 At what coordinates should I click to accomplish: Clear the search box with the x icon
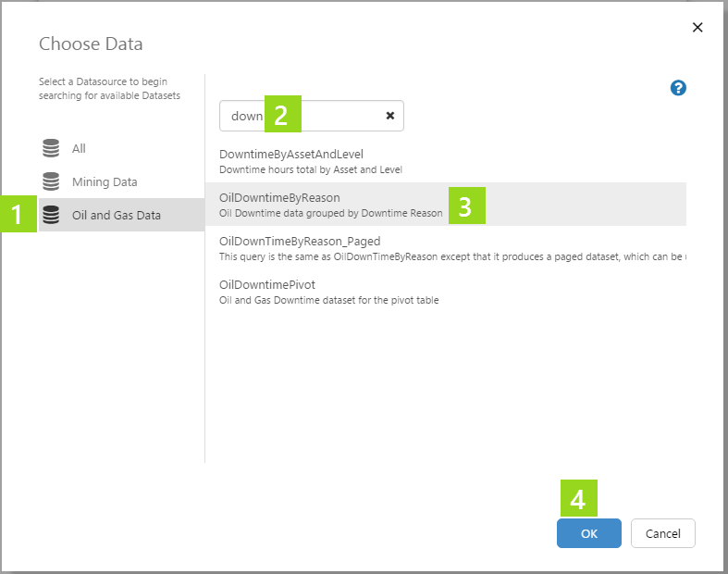tap(389, 116)
